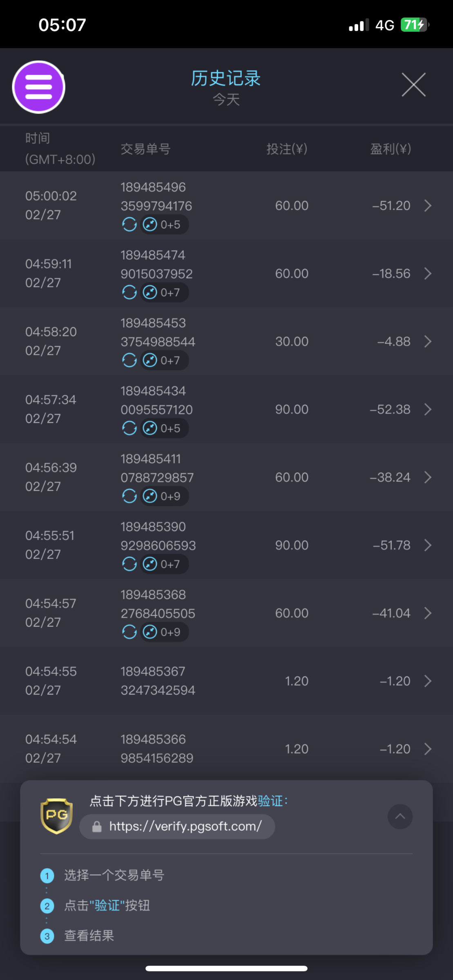Open the purple hamburger menu
The width and height of the screenshot is (453, 980).
[39, 87]
